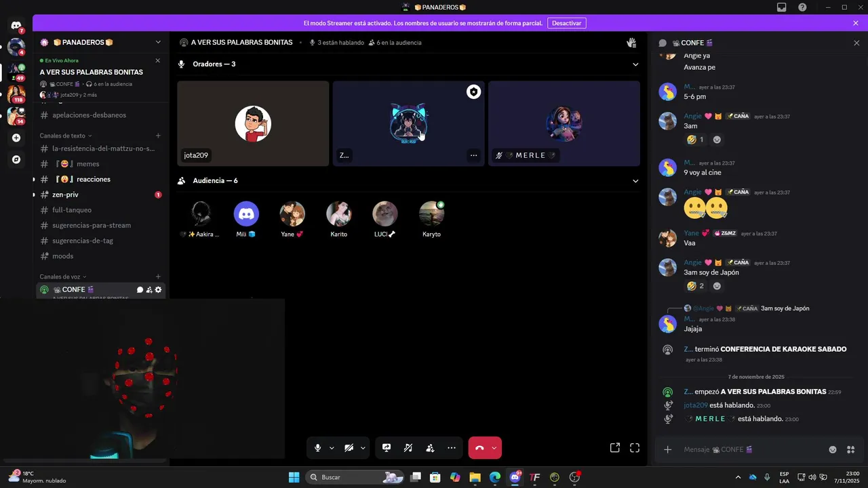
Task: Toggle camera on in call controls
Action: 349,448
